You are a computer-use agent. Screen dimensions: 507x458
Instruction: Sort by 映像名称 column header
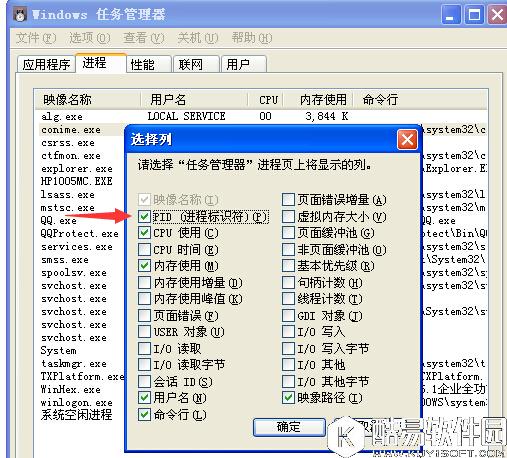click(88, 100)
